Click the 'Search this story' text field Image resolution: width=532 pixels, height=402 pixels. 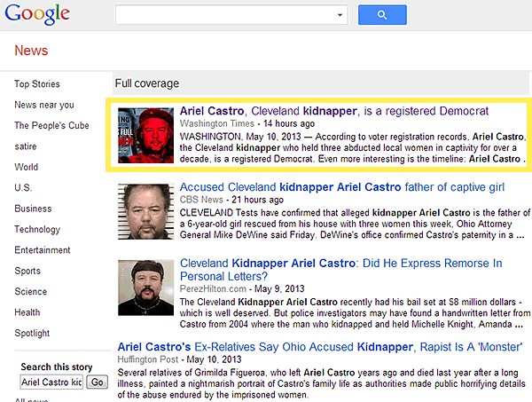click(x=51, y=382)
